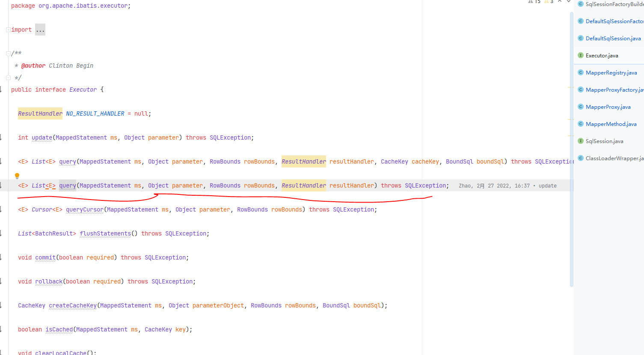Click the commit method name
This screenshot has height=355, width=644.
tap(45, 257)
